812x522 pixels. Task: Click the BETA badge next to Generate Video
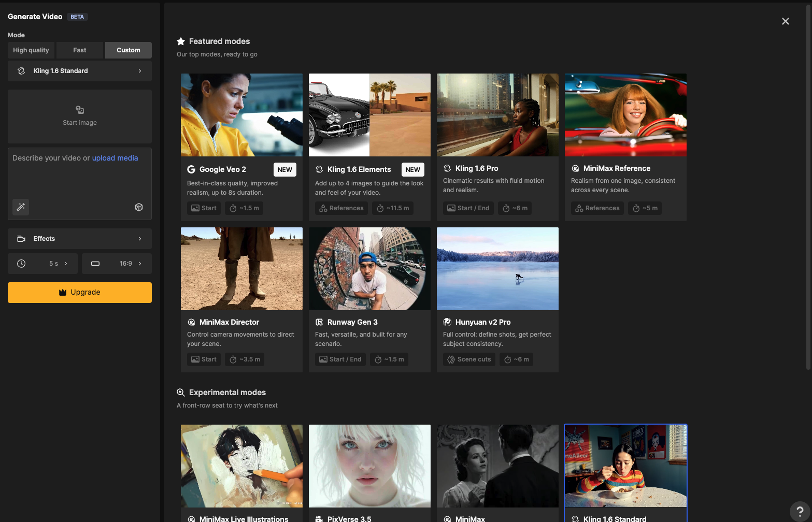[77, 17]
